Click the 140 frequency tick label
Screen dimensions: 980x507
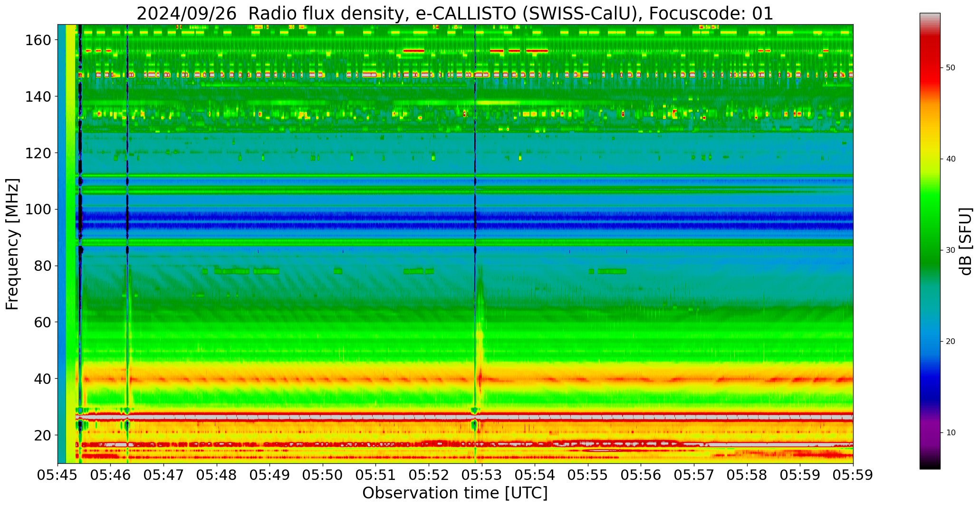[38, 96]
